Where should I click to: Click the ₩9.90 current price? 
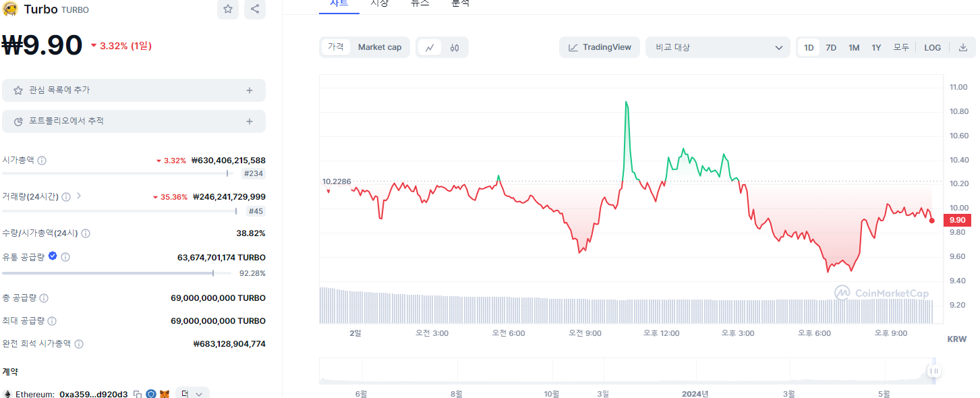click(x=42, y=45)
